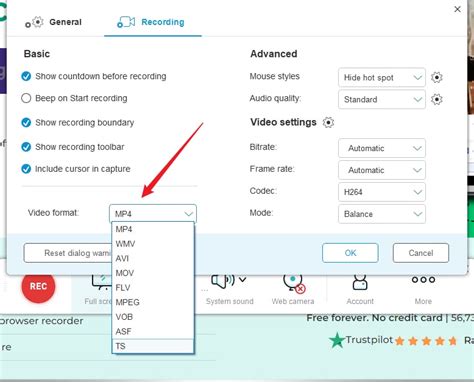474x382 pixels.
Task: Switch to the General tab
Action: (x=54, y=22)
